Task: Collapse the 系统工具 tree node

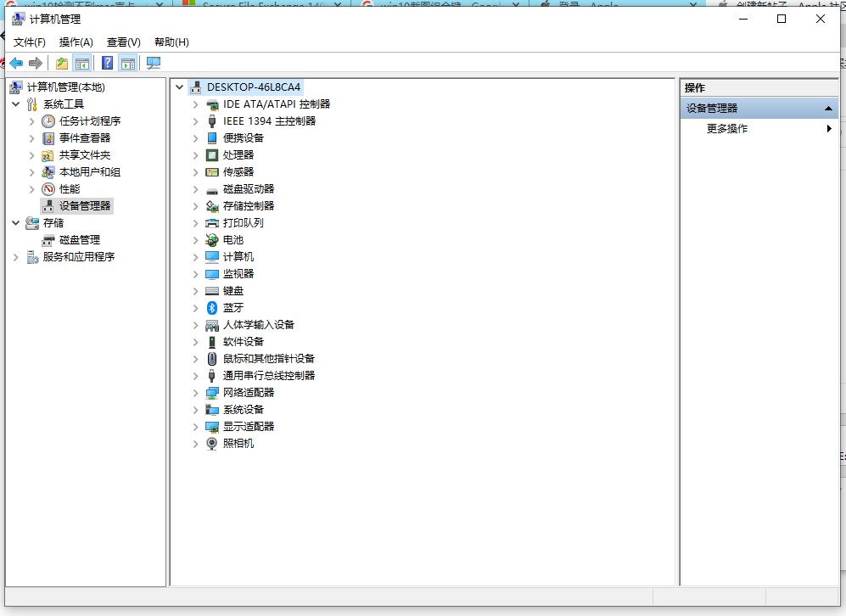Action: coord(16,104)
